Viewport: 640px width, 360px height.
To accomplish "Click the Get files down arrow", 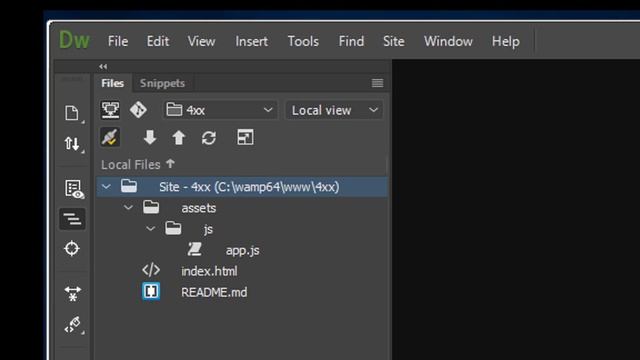I will point(150,138).
